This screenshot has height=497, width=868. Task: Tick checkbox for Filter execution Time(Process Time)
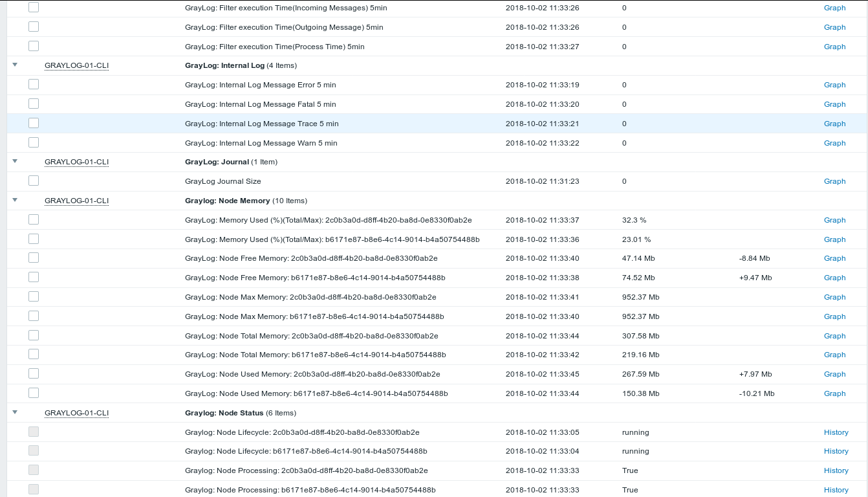pyautogui.click(x=34, y=46)
